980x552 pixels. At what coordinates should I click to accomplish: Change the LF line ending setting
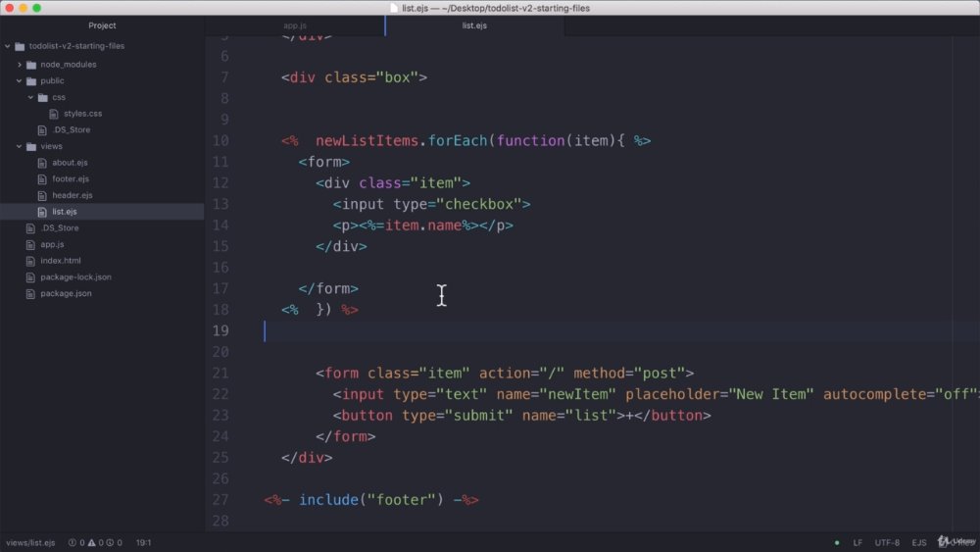click(x=857, y=542)
